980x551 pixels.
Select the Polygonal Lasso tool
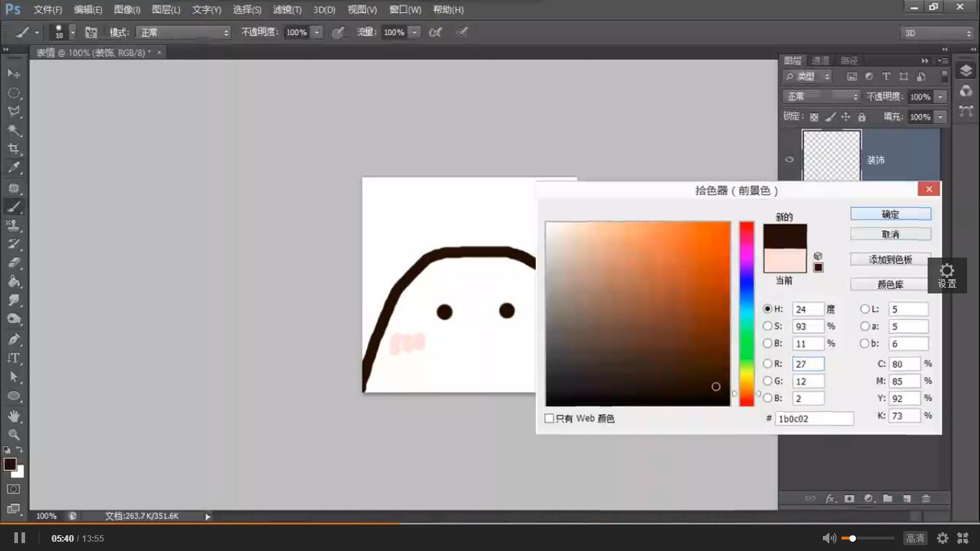coord(14,112)
